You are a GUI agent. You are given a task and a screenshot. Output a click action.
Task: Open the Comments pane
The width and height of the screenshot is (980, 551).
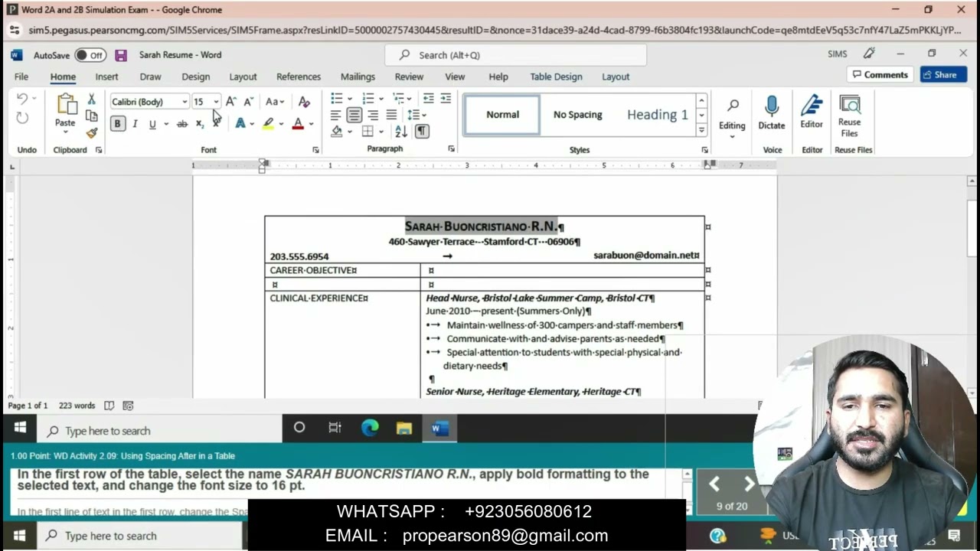point(879,75)
